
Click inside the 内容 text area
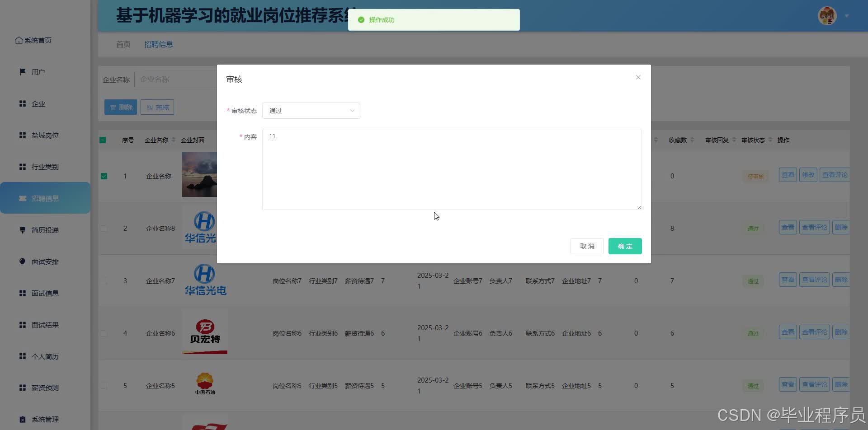pos(452,169)
